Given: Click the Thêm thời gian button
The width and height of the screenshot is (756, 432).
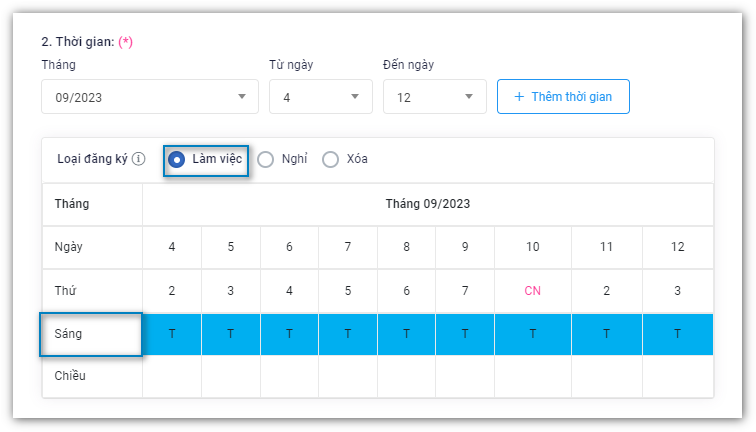Looking at the screenshot, I should tap(563, 97).
